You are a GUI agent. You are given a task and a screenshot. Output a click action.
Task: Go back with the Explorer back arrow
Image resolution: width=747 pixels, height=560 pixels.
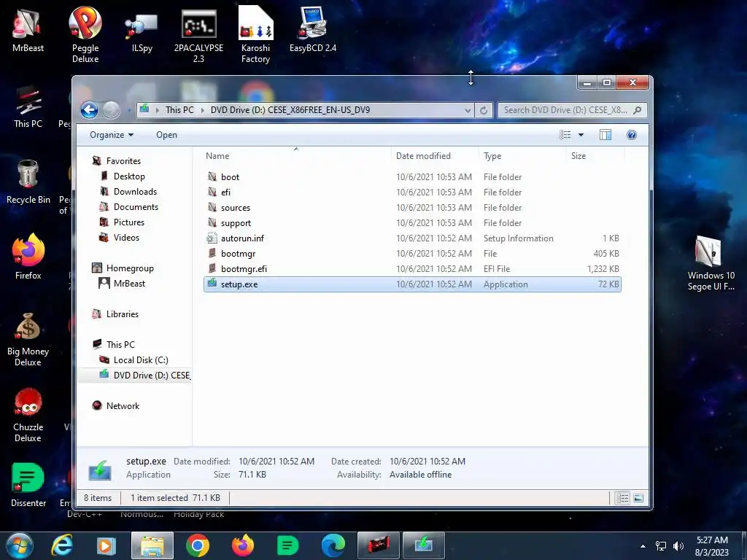89,110
